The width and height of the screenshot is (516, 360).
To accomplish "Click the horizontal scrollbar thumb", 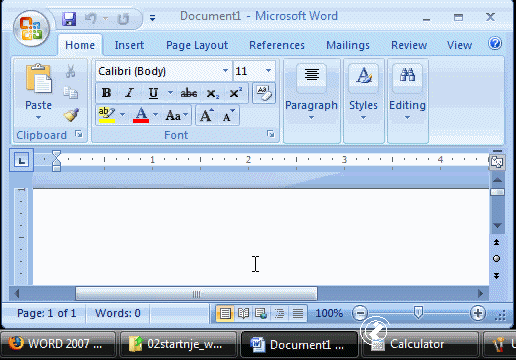I will point(196,294).
